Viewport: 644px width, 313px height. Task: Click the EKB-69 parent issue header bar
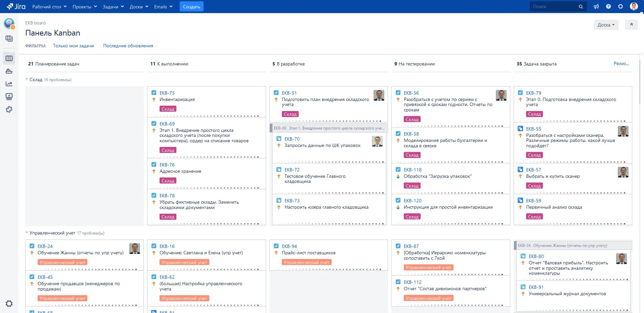329,128
